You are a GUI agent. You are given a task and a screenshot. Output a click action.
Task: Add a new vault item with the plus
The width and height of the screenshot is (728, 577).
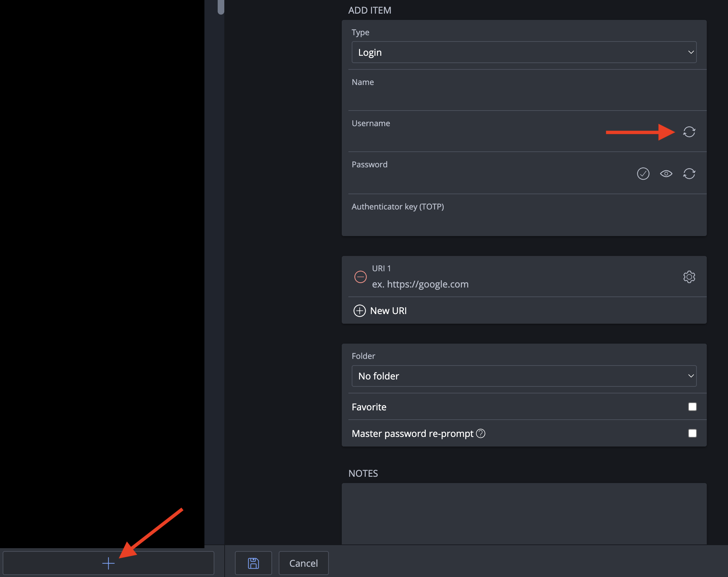tap(109, 563)
